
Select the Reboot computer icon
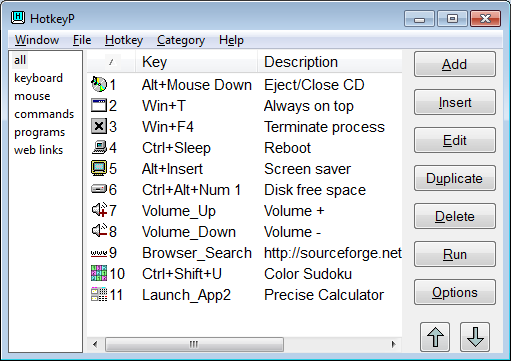tap(99, 147)
